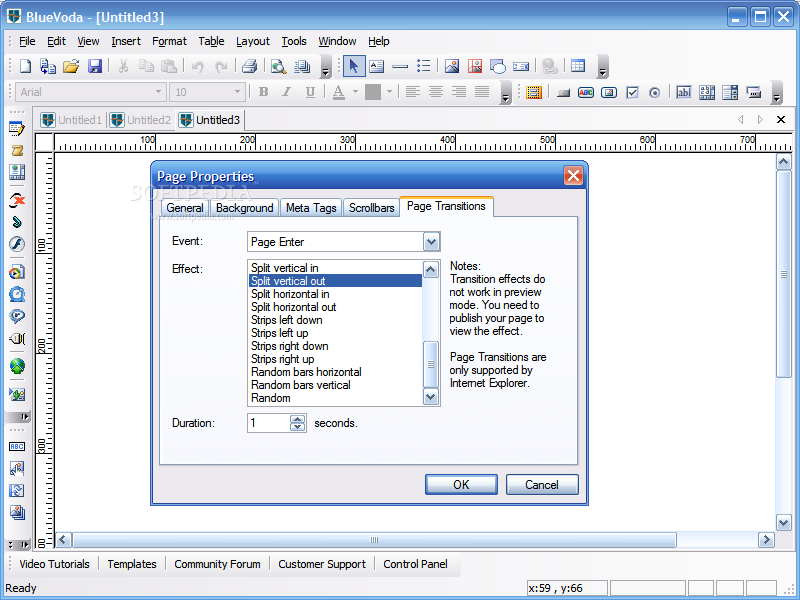
Task: Open the Event dropdown showing Page Enter
Action: point(431,242)
